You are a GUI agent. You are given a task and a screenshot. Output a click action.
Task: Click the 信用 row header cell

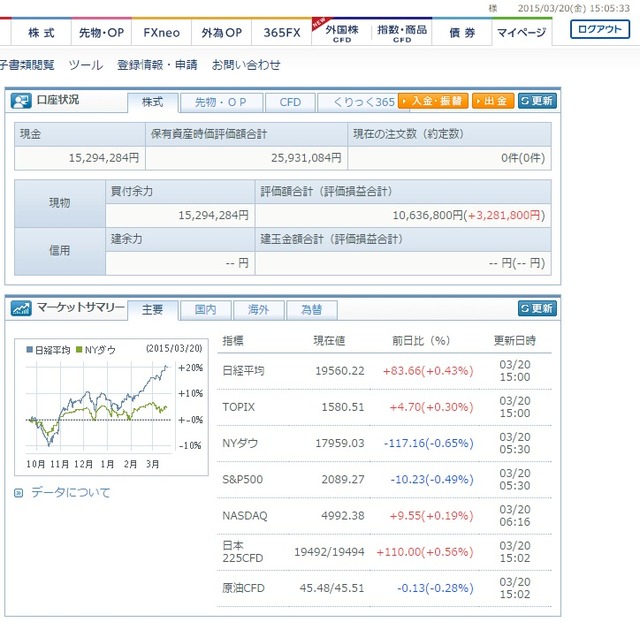[x=60, y=251]
